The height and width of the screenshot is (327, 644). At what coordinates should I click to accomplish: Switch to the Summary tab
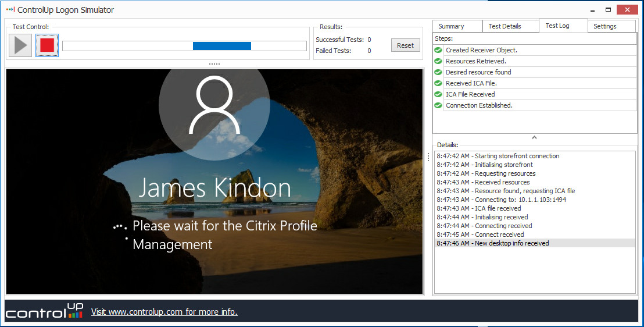tap(457, 26)
